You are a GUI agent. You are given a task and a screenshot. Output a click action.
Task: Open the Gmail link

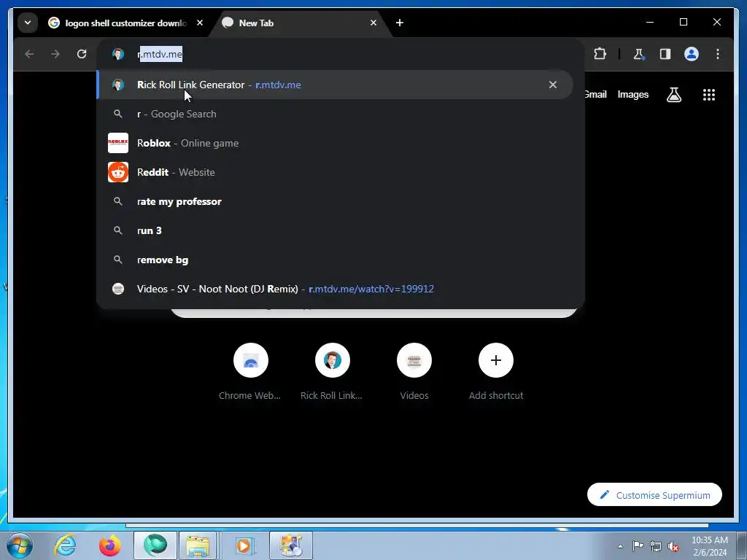pos(595,94)
